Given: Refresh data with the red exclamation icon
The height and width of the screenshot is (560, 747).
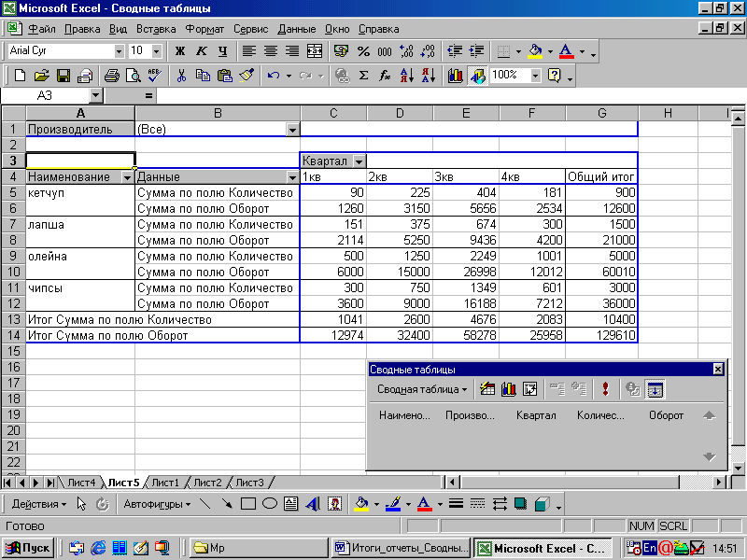Looking at the screenshot, I should [605, 389].
